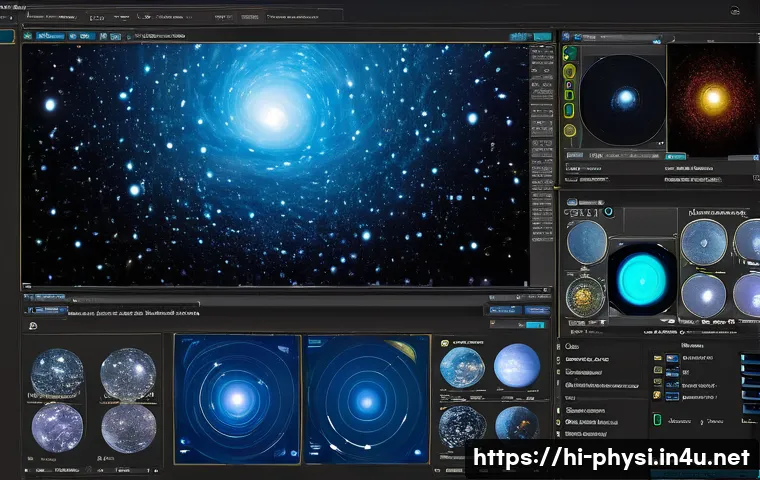Choose the pale blue planet icon
This screenshot has width=760, height=480.
coord(517,367)
